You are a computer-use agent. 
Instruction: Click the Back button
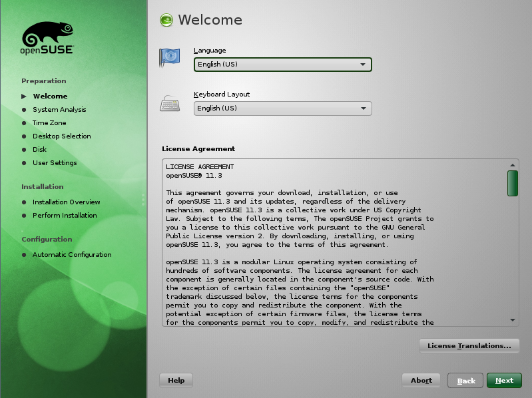[466, 381]
